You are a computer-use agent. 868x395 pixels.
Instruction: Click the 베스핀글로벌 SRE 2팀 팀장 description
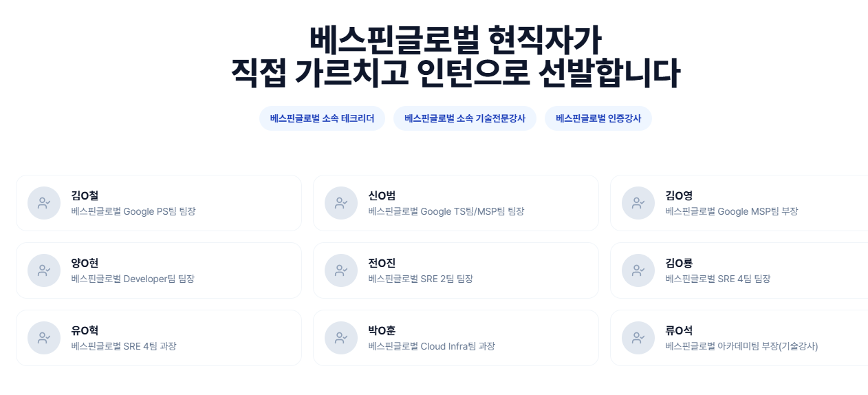tap(420, 279)
